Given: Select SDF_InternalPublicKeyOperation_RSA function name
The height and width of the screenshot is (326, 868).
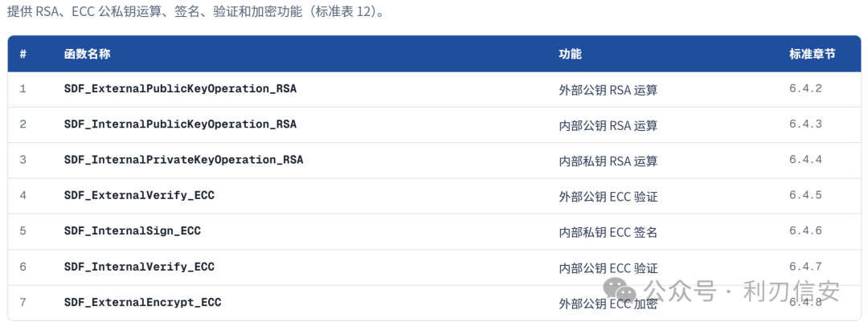Looking at the screenshot, I should (181, 124).
